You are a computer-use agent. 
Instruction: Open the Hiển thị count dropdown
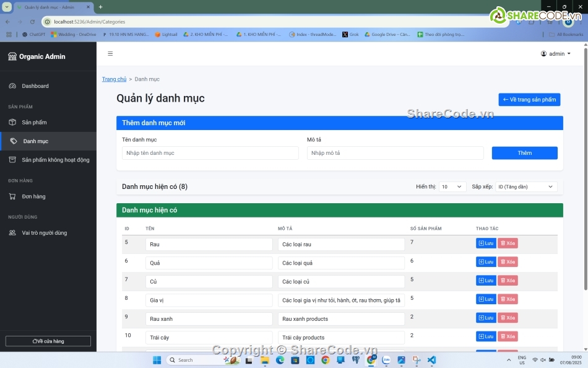click(452, 186)
